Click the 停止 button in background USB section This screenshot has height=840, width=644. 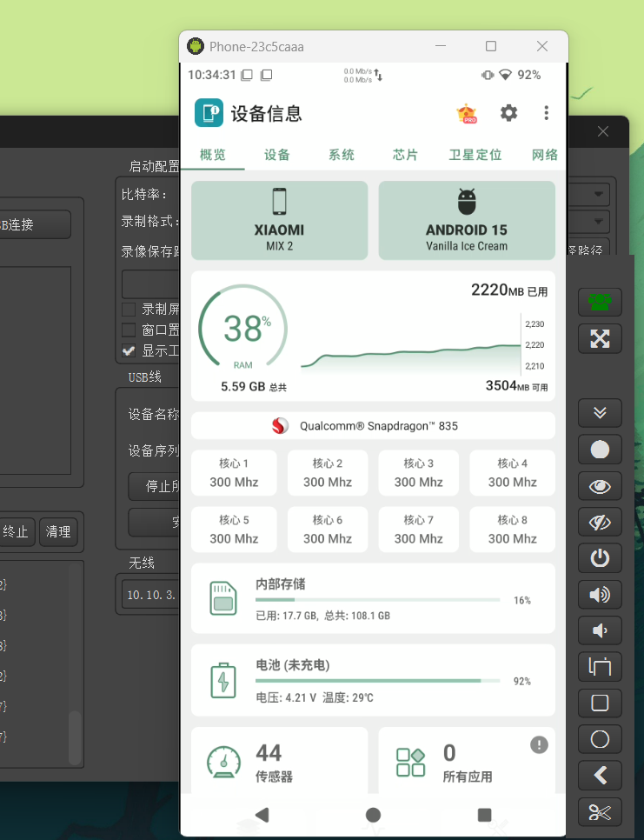[154, 486]
